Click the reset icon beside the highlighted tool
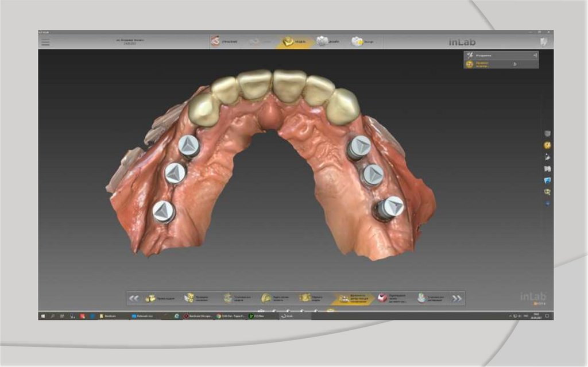588x367 pixels. 514,64
